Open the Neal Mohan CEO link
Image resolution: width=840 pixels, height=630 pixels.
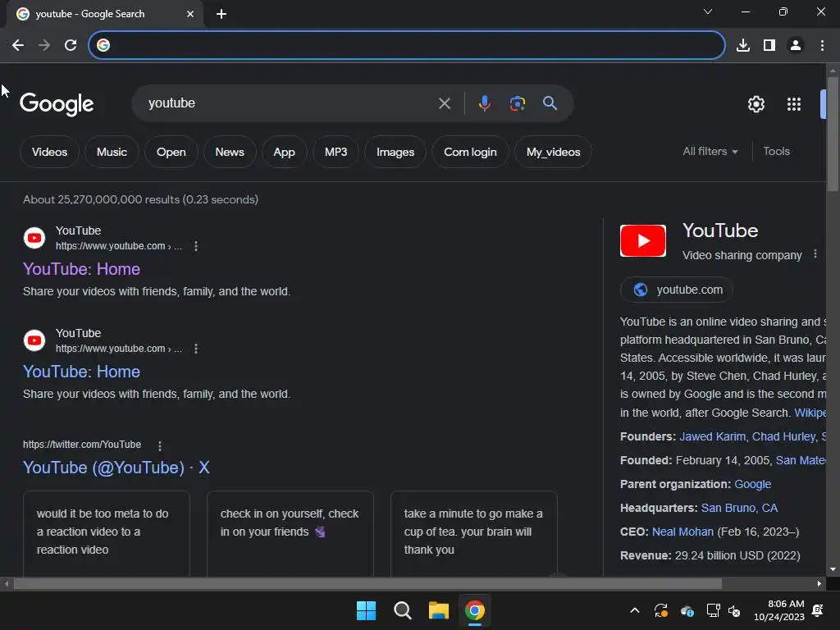682,532
